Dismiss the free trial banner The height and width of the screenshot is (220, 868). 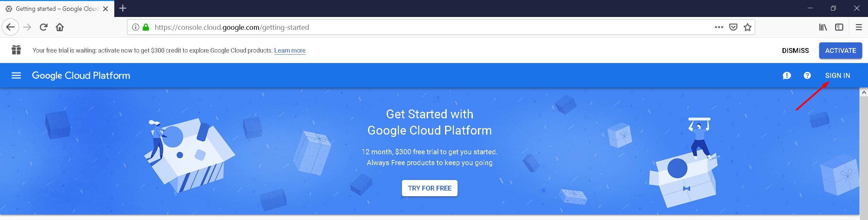tap(795, 51)
